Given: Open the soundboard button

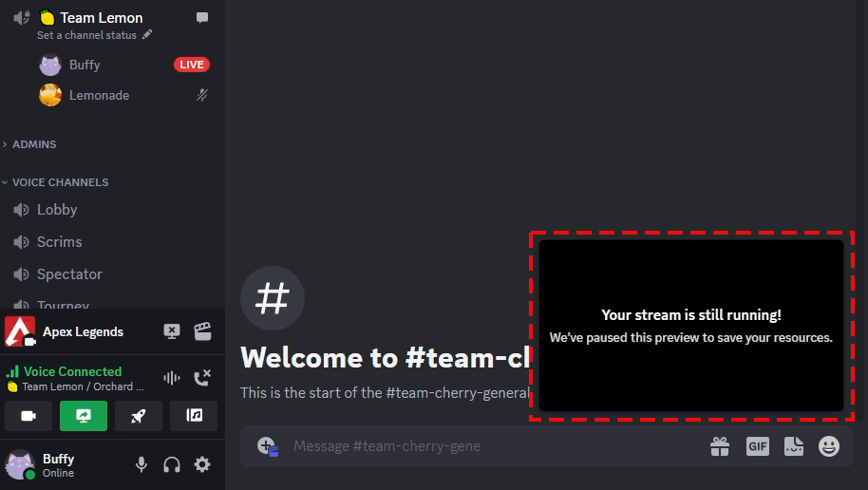Looking at the screenshot, I should click(x=194, y=416).
